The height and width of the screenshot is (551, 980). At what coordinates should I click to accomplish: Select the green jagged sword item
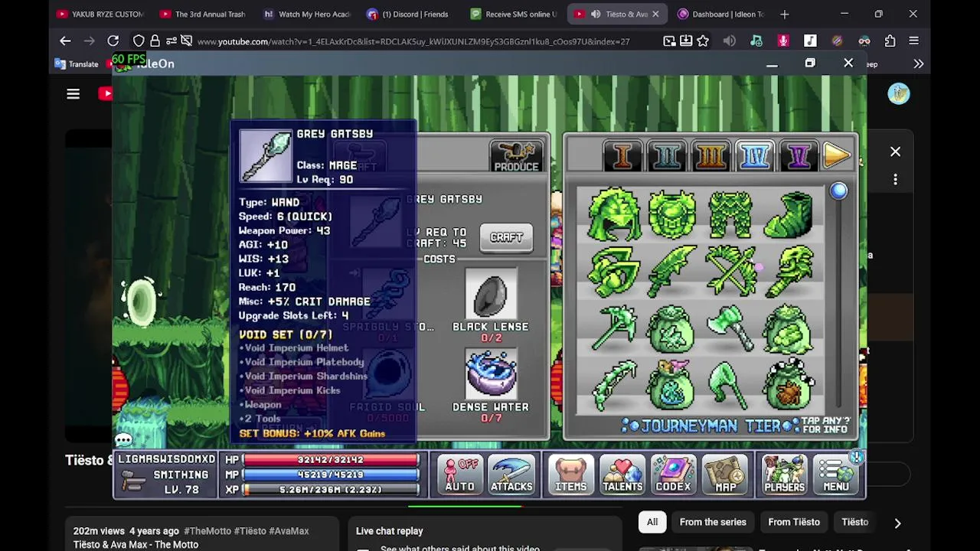[671, 272]
